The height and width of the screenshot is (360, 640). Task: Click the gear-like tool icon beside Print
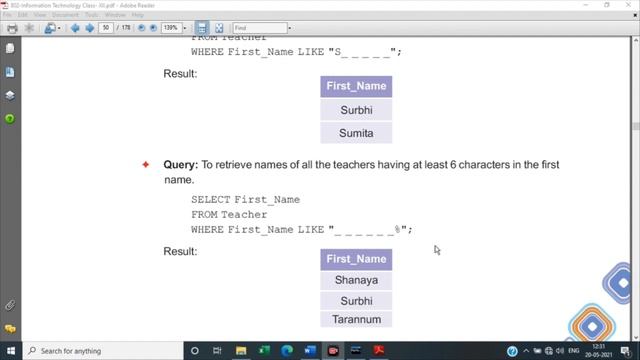coord(29,28)
